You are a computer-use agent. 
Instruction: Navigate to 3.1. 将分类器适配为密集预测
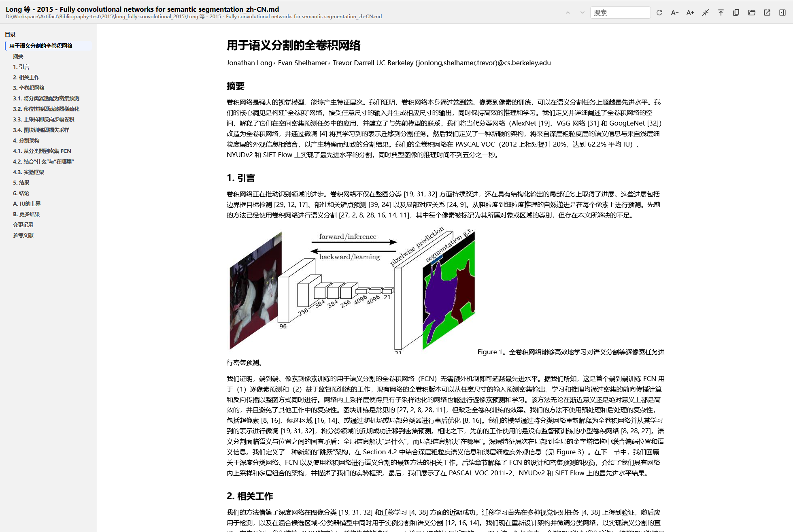46,98
